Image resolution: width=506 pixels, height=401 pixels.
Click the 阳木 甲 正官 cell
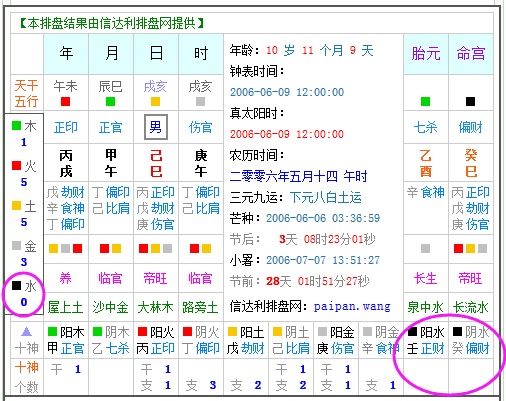coord(66,340)
